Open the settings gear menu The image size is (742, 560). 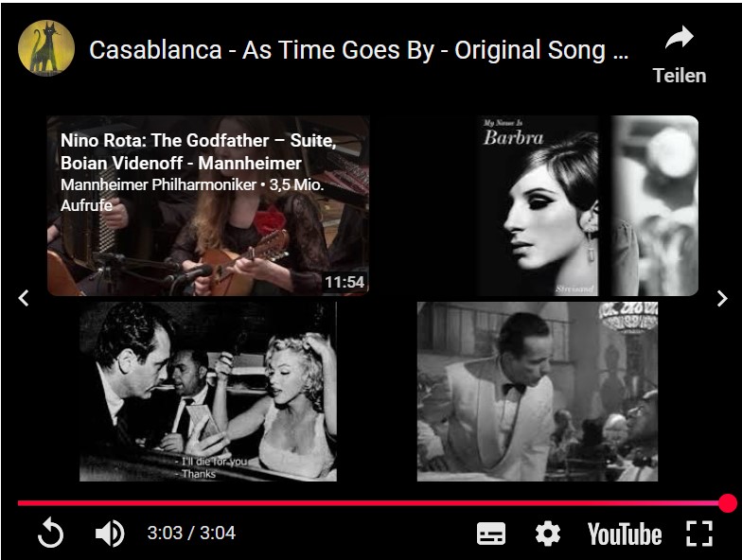(547, 534)
